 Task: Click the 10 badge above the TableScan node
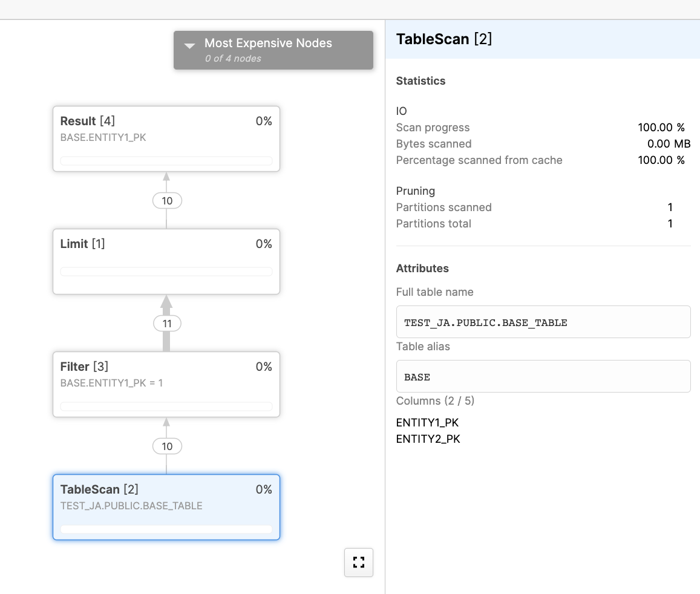tap(167, 446)
